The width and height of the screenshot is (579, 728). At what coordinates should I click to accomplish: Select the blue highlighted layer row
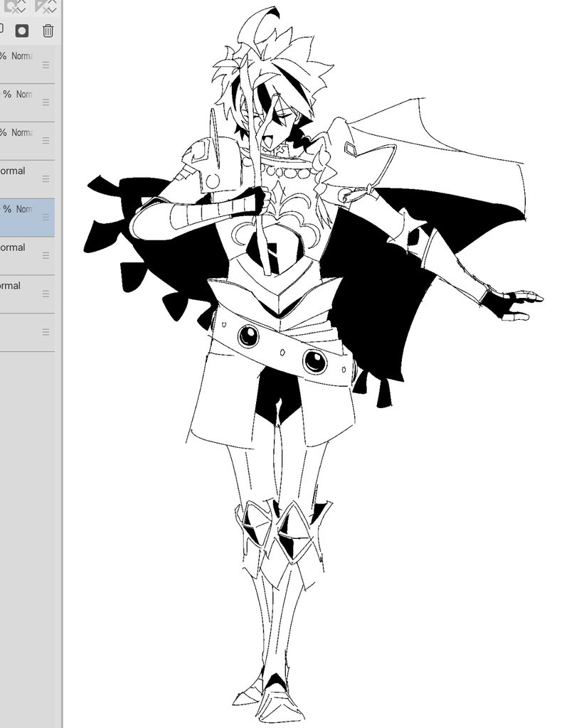(x=27, y=218)
